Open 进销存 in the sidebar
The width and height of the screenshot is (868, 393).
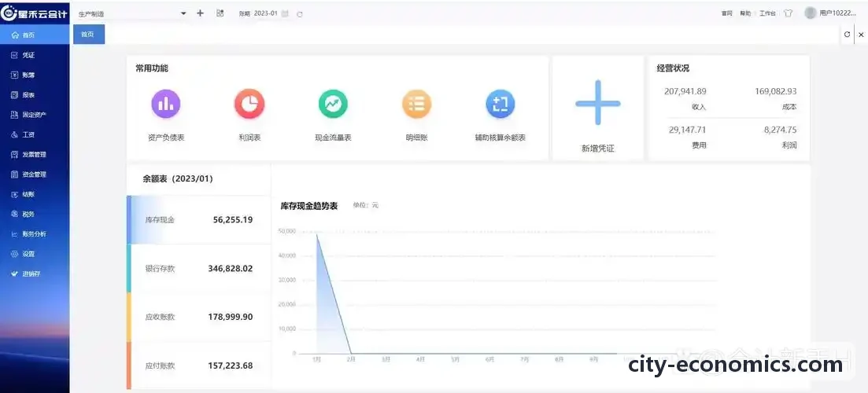coord(35,274)
